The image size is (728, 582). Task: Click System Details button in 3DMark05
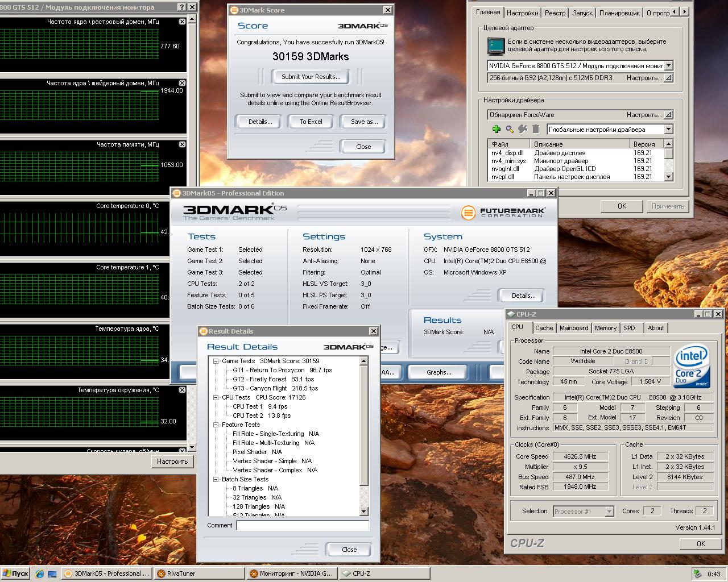[524, 296]
